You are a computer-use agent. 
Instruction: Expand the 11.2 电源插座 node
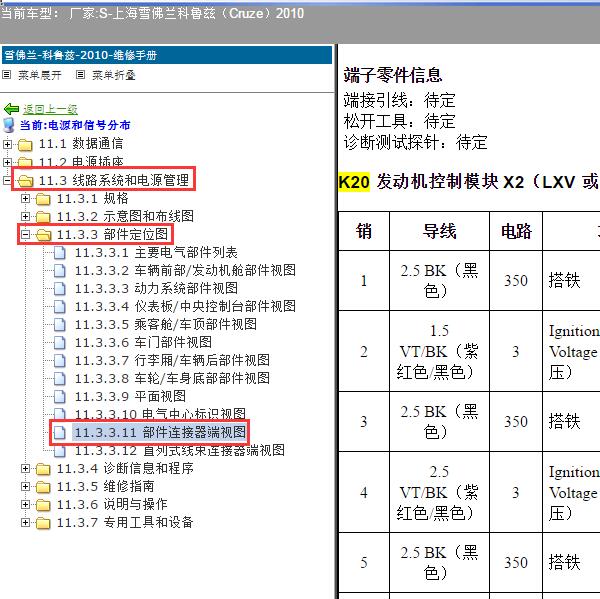[7, 162]
